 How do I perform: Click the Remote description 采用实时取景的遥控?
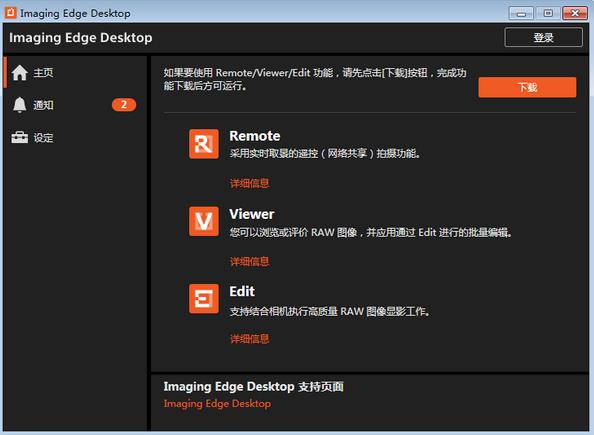[325, 153]
